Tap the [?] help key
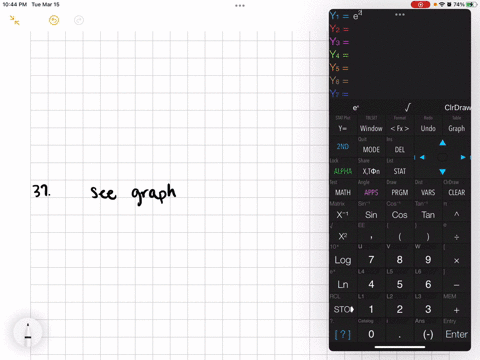 click(x=343, y=334)
